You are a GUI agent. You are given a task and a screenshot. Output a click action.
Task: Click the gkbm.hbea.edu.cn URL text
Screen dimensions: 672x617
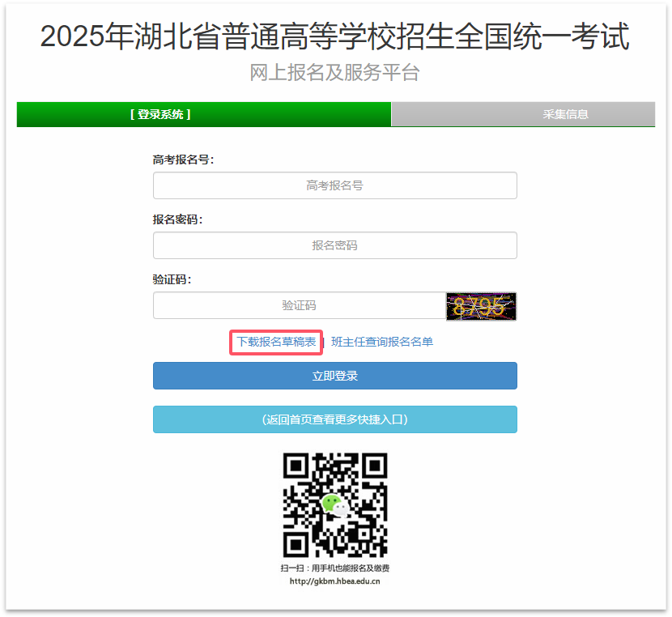(334, 581)
